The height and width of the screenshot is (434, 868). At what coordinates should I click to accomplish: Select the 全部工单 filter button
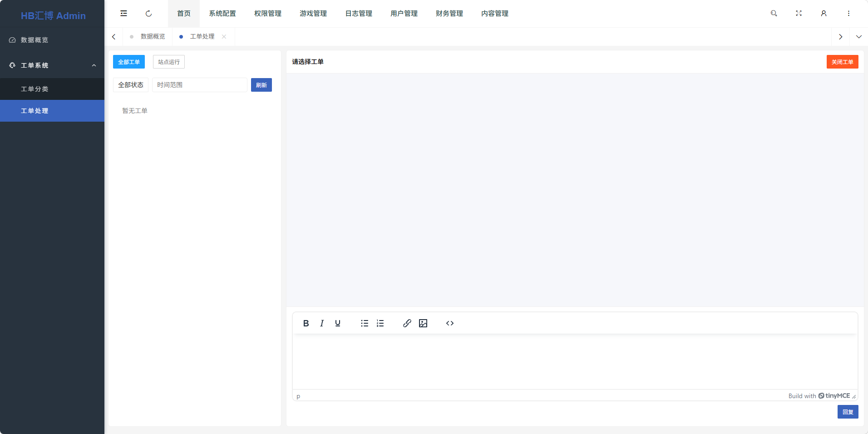coord(129,62)
